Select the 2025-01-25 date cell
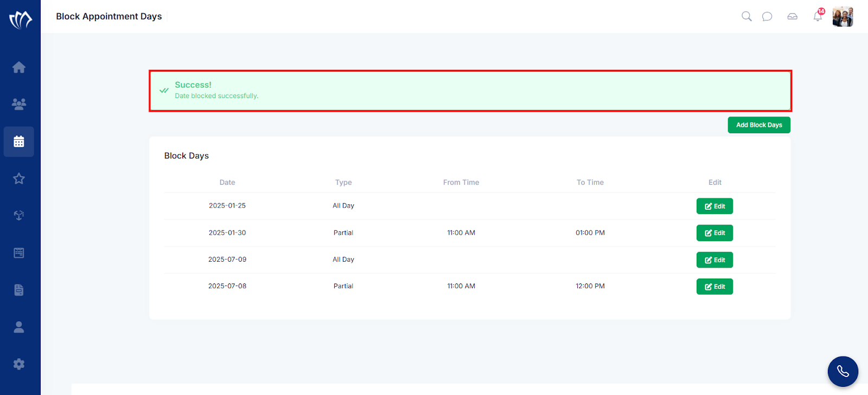868x395 pixels. point(227,206)
